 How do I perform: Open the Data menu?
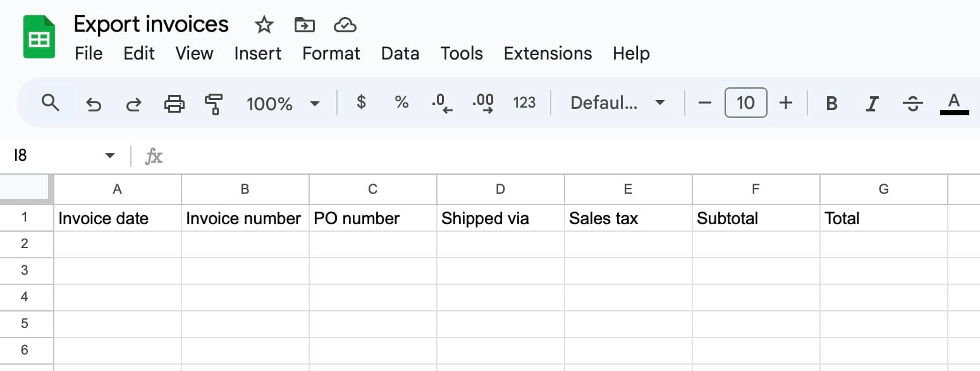(400, 53)
